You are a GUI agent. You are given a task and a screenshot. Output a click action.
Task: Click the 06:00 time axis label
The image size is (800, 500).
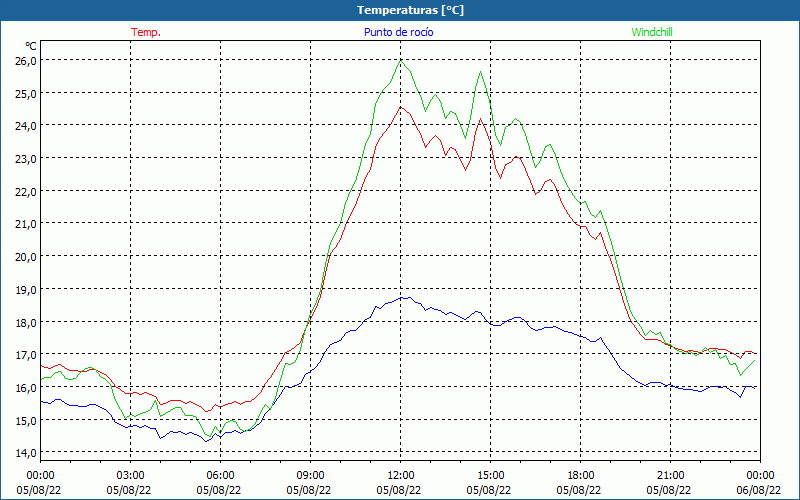tap(220, 475)
